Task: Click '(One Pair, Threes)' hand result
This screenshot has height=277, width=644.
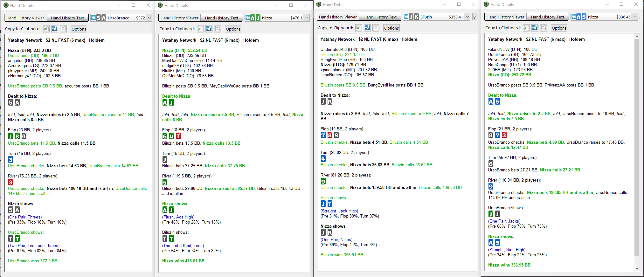Action: pos(25,217)
